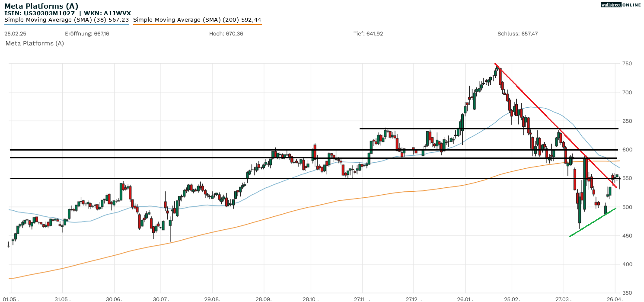Select the red descending trendline
This screenshot has width=644, height=302.
pyautogui.click(x=540, y=108)
